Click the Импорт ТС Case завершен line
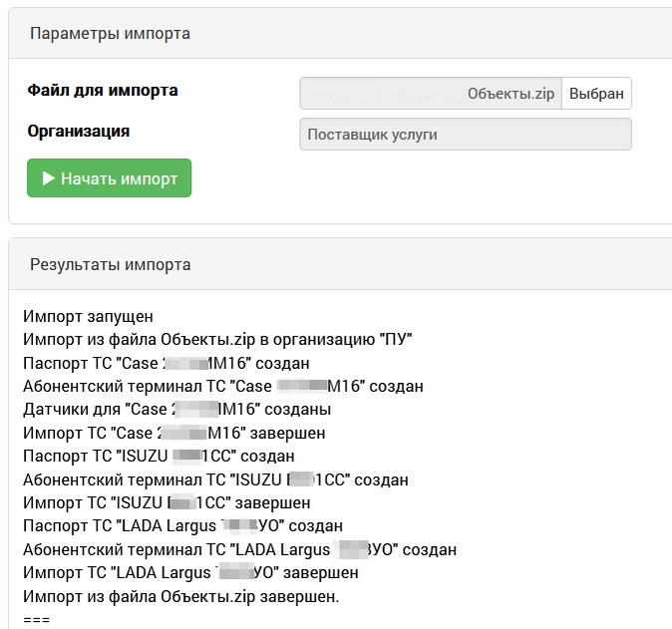This screenshot has width=672, height=629. (174, 433)
